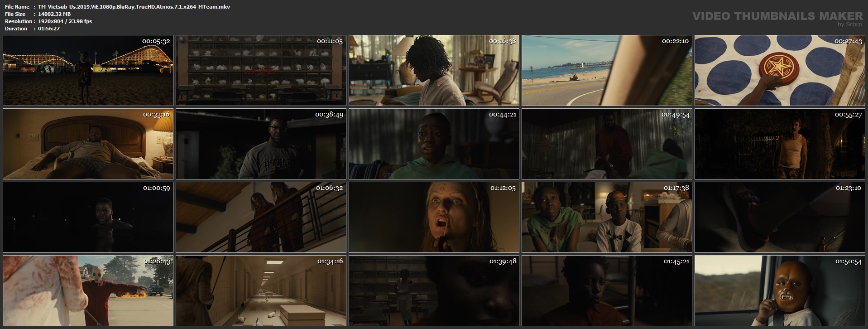The image size is (868, 329).
Task: Click the dark thumbnail at 00:49:54
Action: (607, 144)
